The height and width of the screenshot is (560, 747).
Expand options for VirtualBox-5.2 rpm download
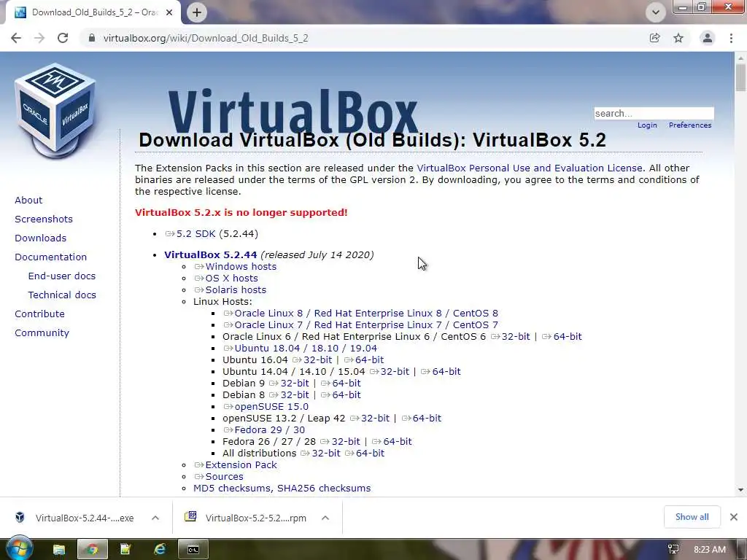[325, 518]
